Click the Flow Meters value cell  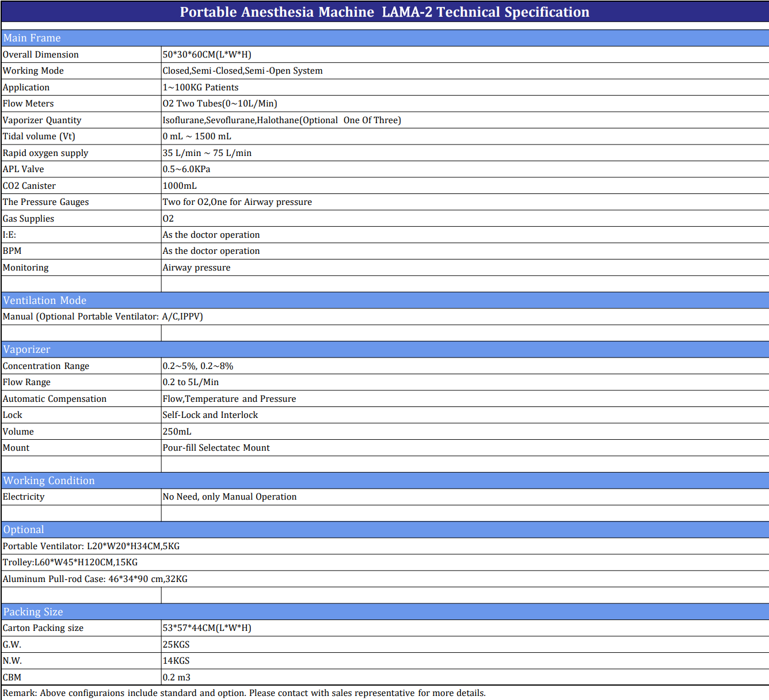(220, 104)
